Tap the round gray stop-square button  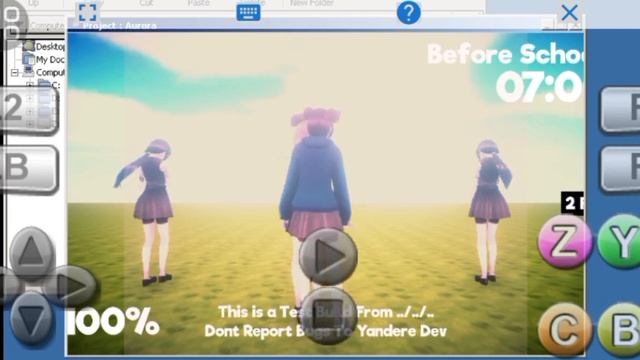tap(328, 315)
